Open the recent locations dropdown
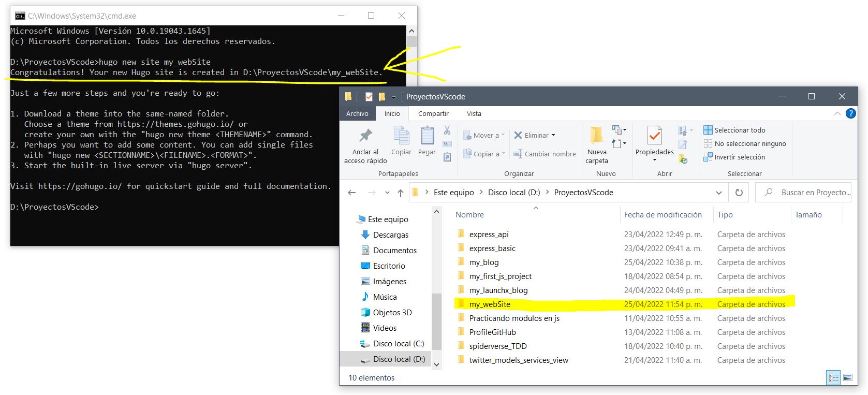This screenshot has height=395, width=868. [x=387, y=193]
